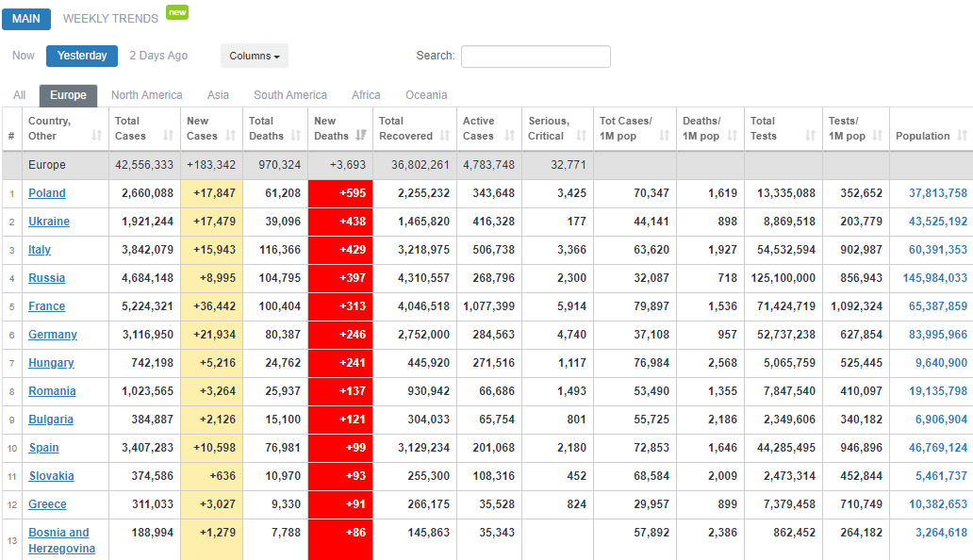This screenshot has height=560, width=973.
Task: Click Active Cases sort arrows icon
Action: tap(509, 136)
